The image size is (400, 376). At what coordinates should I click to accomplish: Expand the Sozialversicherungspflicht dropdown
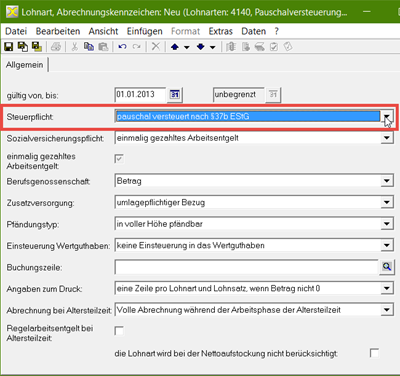click(387, 138)
